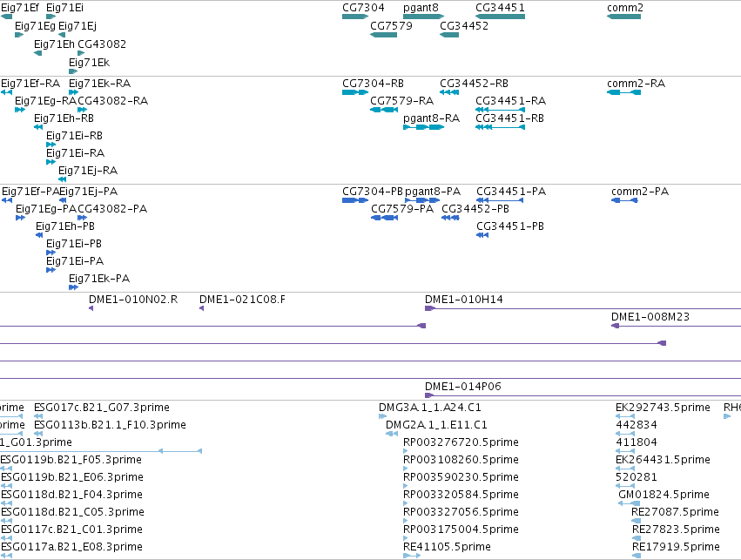Select protein label Eig71Ei-PB
The height and width of the screenshot is (560, 741).
(x=74, y=244)
